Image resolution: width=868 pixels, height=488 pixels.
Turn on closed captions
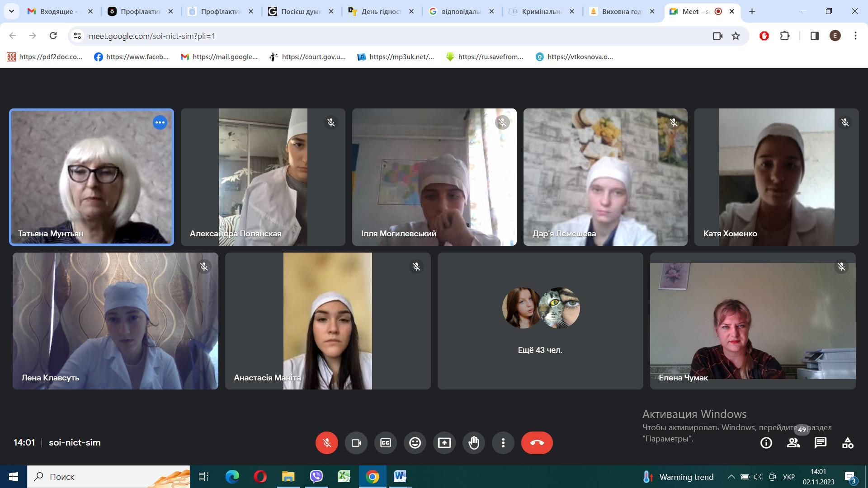(x=386, y=443)
